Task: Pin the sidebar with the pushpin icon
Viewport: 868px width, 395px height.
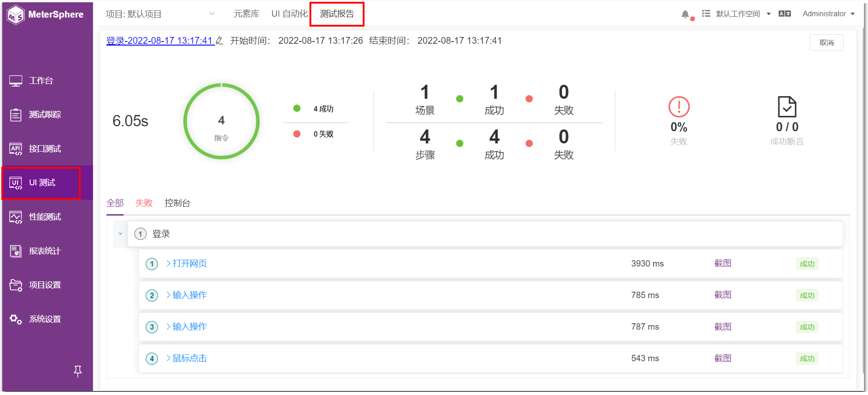Action: [78, 371]
